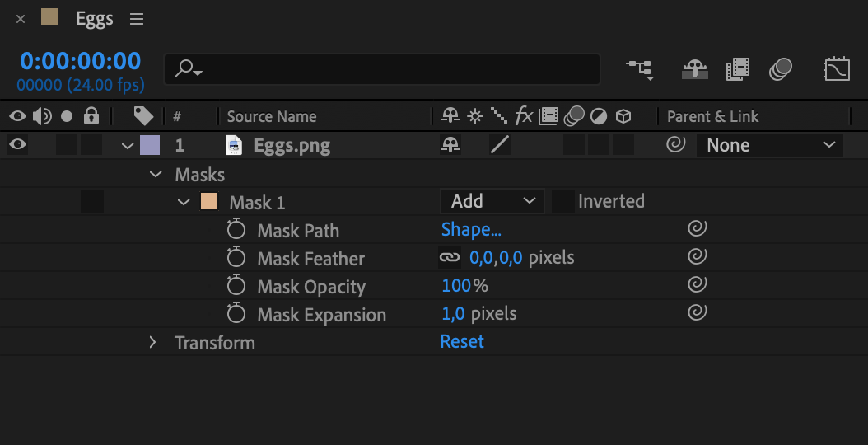This screenshot has width=868, height=445.
Task: Click the Mask Feather stopwatch icon
Action: (237, 259)
